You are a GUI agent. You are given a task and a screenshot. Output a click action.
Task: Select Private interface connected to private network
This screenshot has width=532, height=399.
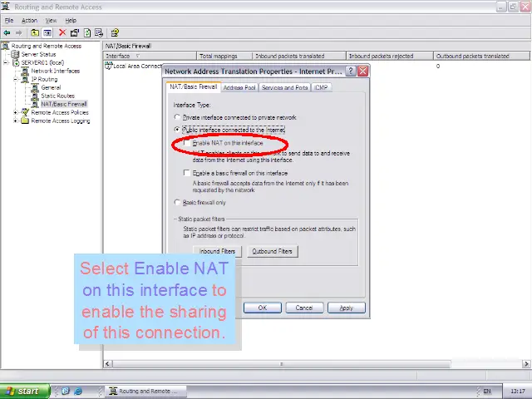[177, 117]
